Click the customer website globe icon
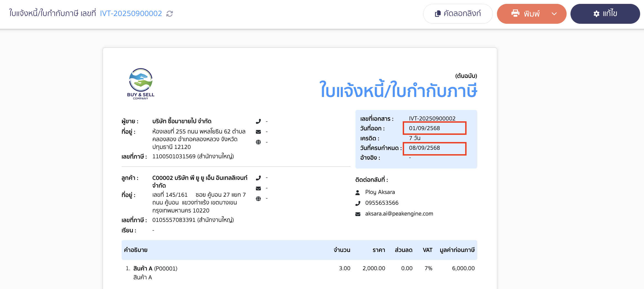This screenshot has width=644, height=289. 258,199
